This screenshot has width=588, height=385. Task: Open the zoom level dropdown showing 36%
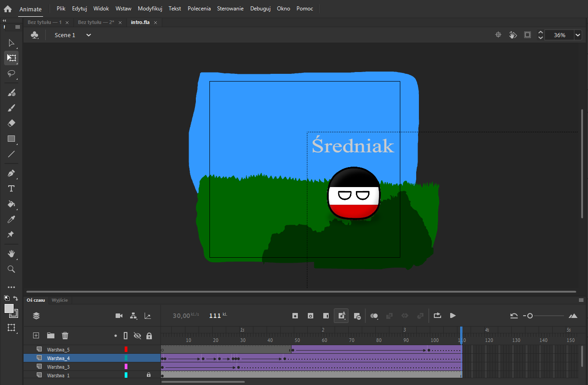578,35
